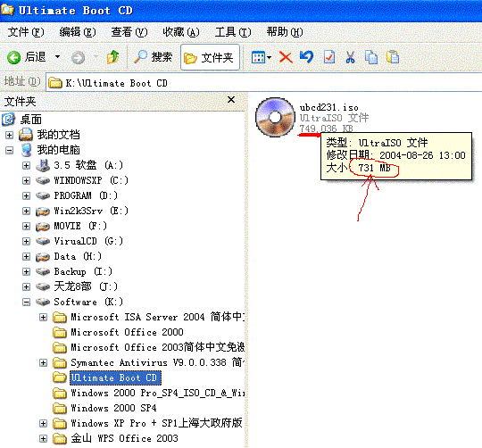Open Search (搜索) in toolbar
The width and height of the screenshot is (482, 448).
(154, 57)
